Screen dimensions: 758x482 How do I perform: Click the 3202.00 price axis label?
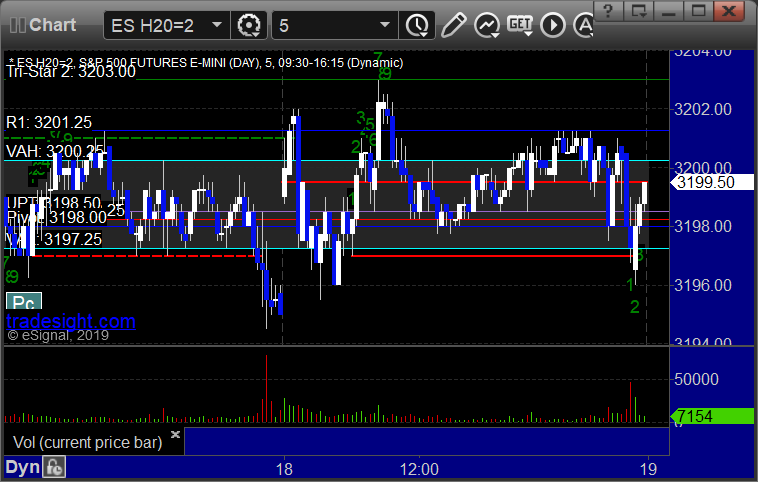coord(703,109)
